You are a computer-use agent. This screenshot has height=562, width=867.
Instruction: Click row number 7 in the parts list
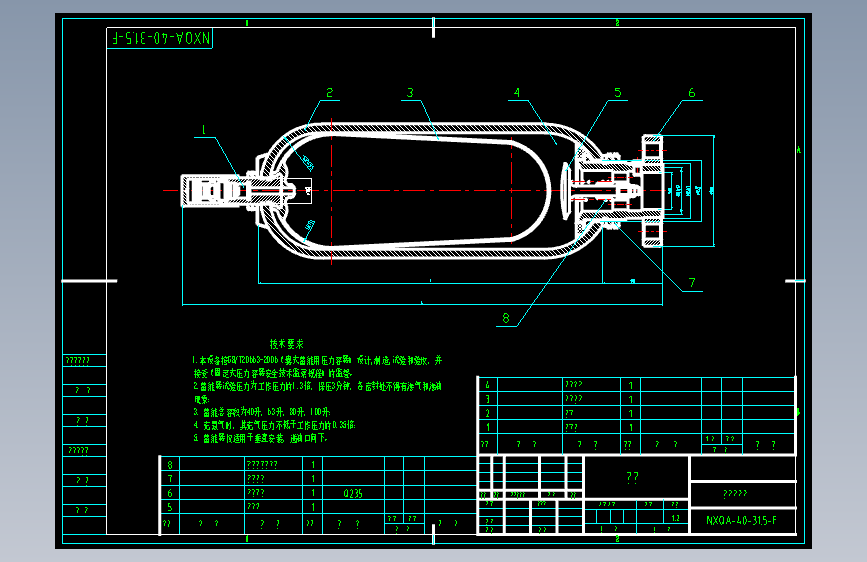click(x=170, y=479)
